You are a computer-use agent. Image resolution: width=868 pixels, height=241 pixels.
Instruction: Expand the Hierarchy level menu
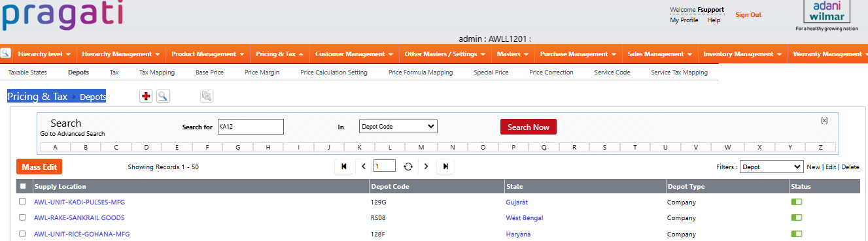pyautogui.click(x=45, y=54)
